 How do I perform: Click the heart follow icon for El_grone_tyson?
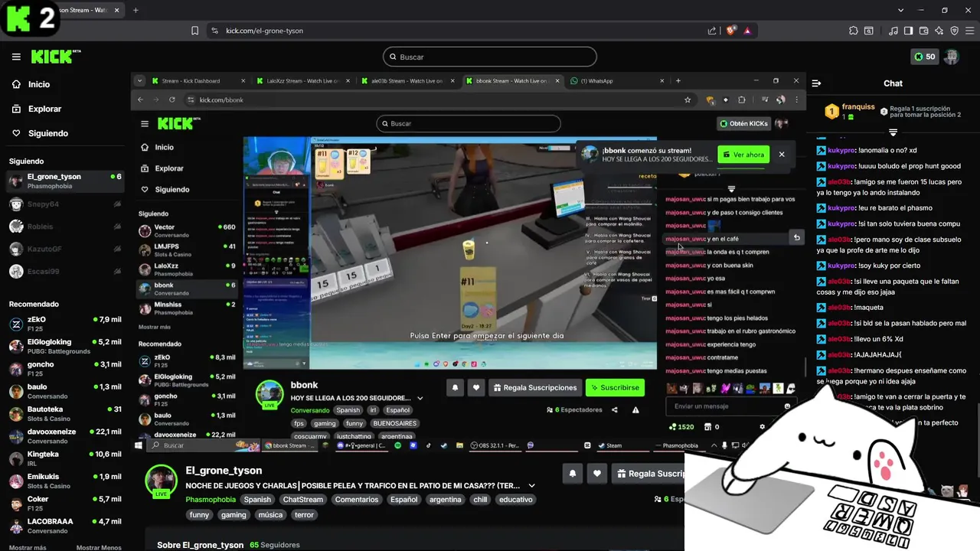[x=597, y=474]
